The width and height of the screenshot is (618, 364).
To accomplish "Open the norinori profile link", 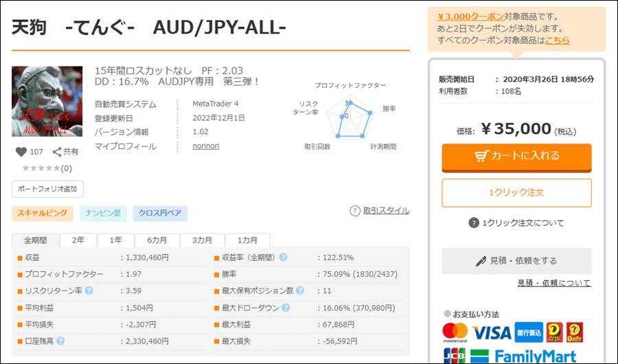I will 206,146.
